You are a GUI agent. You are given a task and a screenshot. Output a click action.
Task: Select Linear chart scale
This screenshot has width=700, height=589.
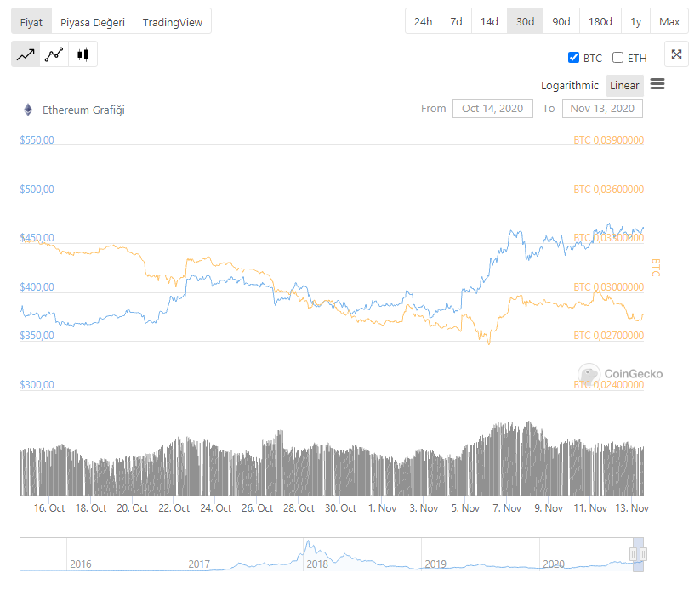tap(624, 86)
